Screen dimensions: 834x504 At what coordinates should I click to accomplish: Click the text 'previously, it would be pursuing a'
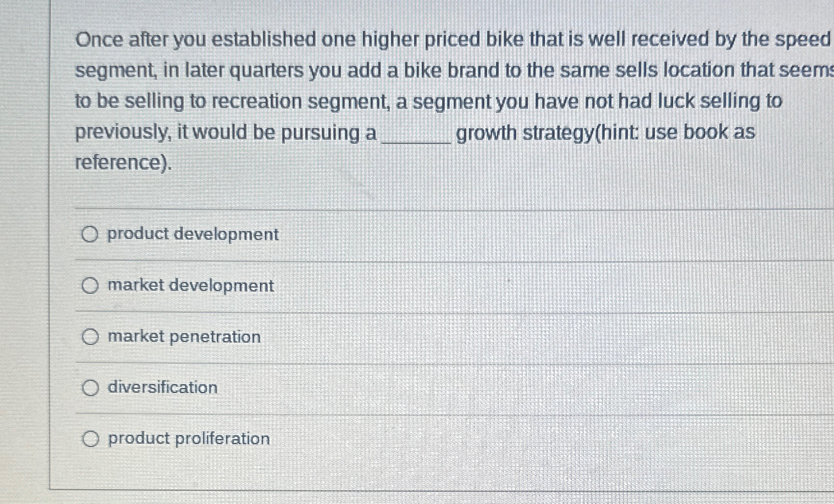pyautogui.click(x=226, y=133)
